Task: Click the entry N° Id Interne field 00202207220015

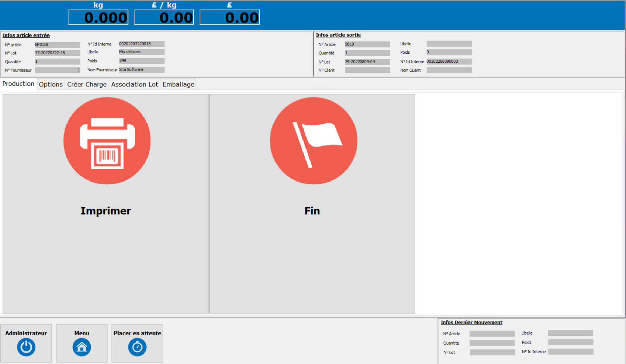Action: pyautogui.click(x=142, y=44)
